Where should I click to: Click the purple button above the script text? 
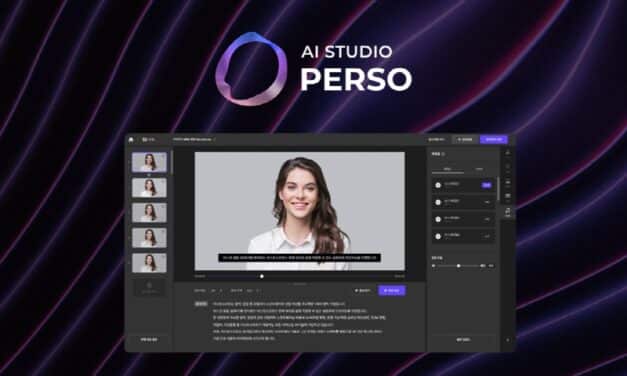point(392,290)
